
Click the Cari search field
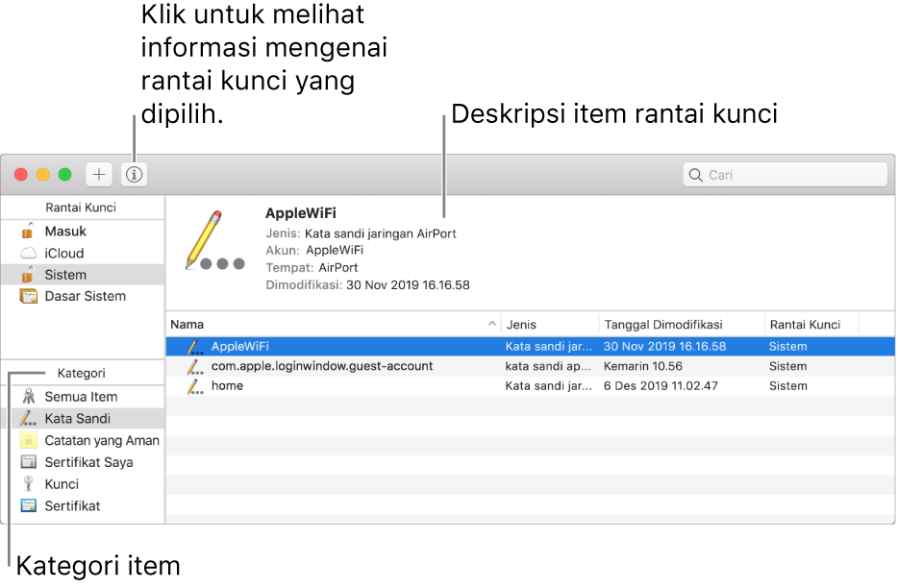click(784, 174)
